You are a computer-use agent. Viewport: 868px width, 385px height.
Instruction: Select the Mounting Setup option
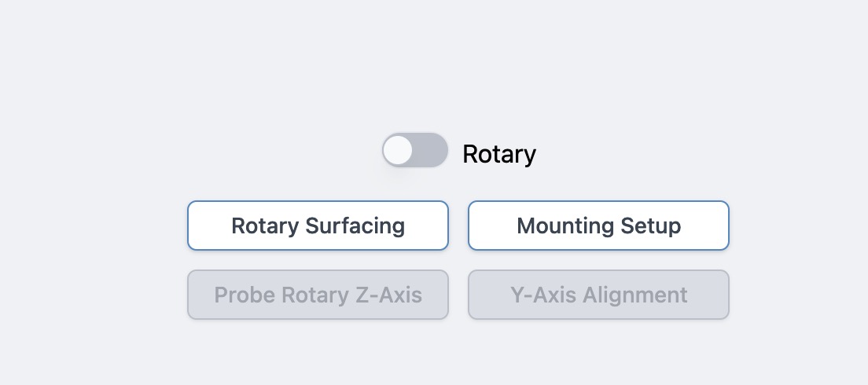click(x=598, y=226)
